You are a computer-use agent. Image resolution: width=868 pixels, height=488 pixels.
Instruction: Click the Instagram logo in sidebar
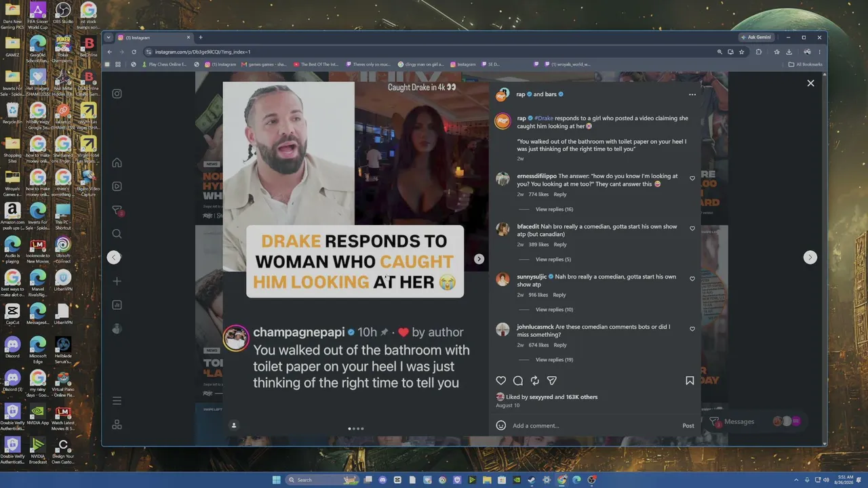click(117, 94)
